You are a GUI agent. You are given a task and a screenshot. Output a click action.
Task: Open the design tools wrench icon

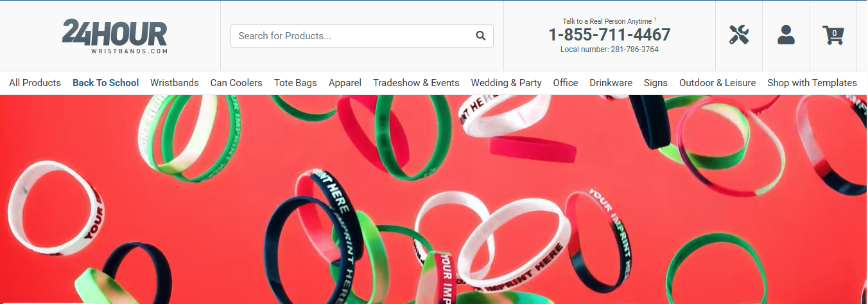pos(739,35)
